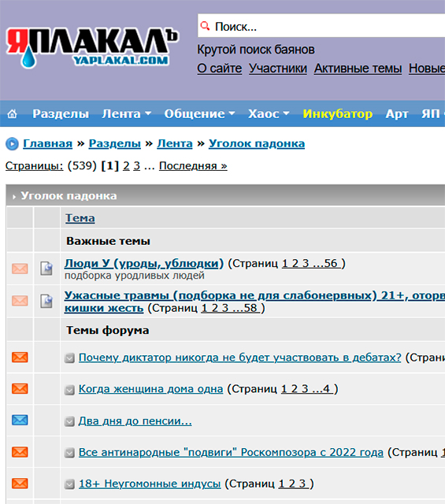445x504 pixels.
Task: Open topic Ужасные травмы
Action: [x=254, y=302]
